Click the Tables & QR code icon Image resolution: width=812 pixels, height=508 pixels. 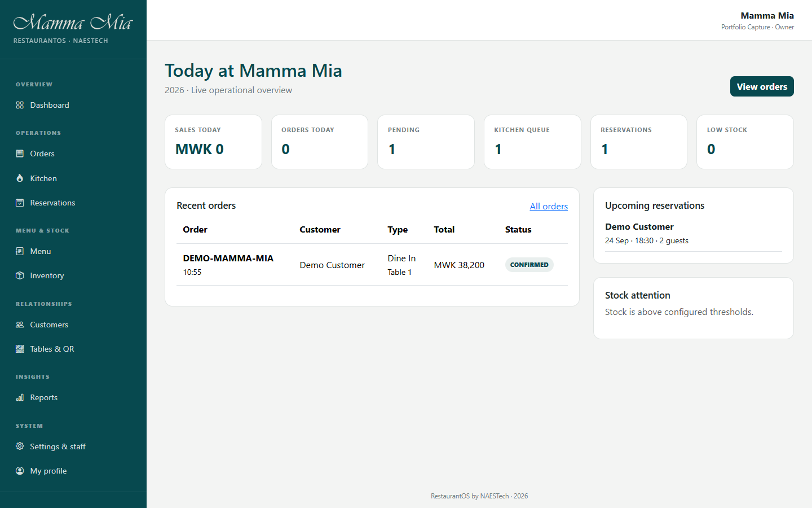(20, 349)
